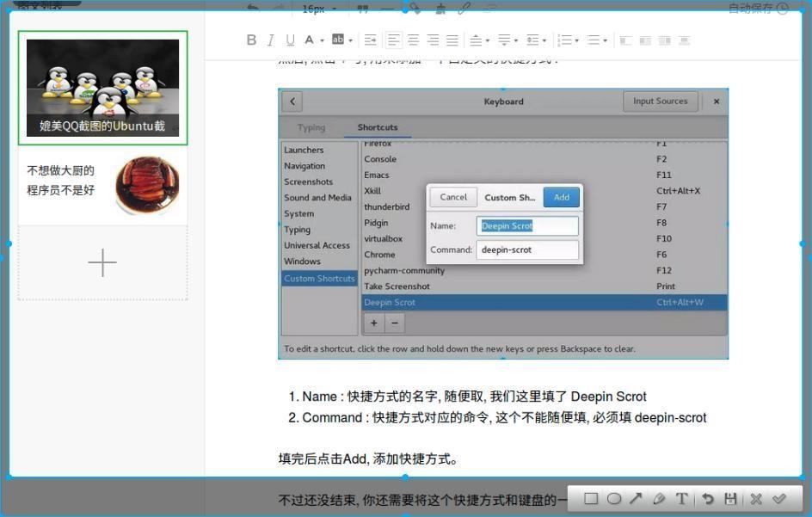
Task: Select Navigation category
Action: 304,166
